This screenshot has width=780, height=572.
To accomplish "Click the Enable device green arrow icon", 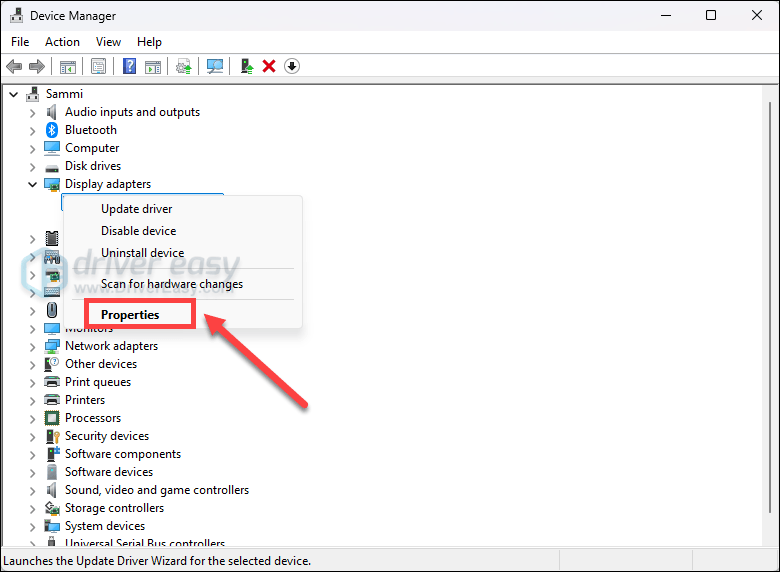I will pyautogui.click(x=246, y=66).
